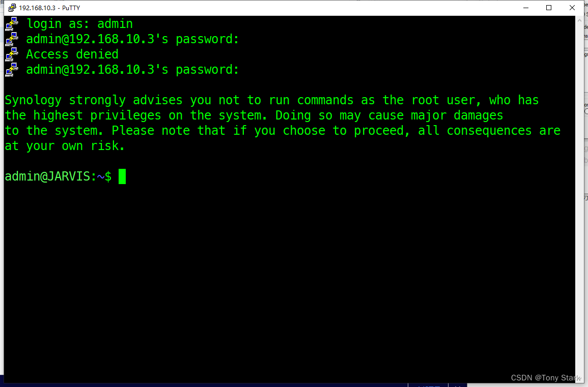Click the PuTTY icon beside "login as: admin"
Screen dimensions: 588x387
tap(12, 24)
